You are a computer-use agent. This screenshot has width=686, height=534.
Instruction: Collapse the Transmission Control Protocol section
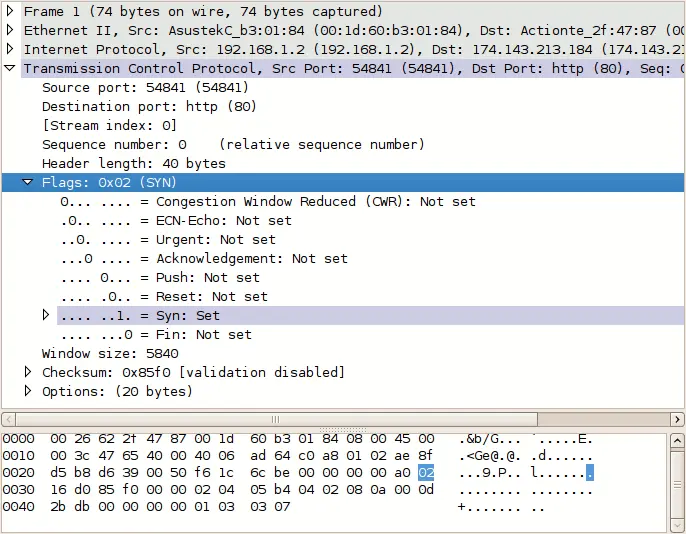pyautogui.click(x=10, y=68)
